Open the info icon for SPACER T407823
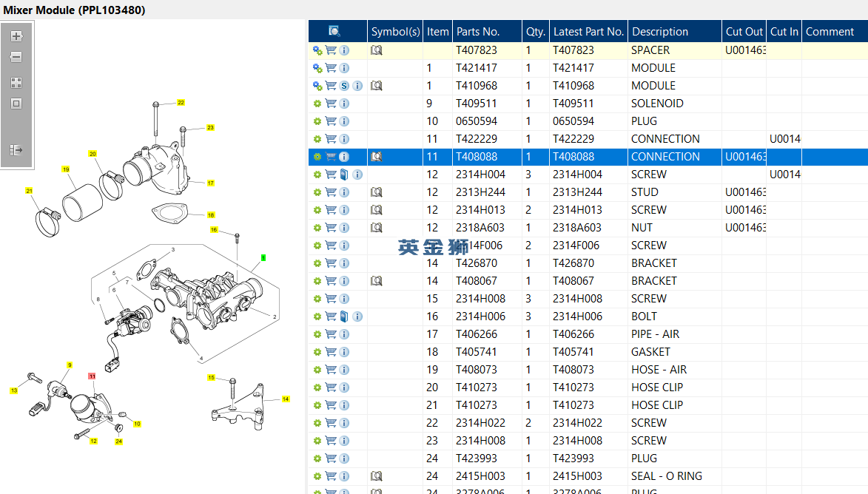 point(344,50)
